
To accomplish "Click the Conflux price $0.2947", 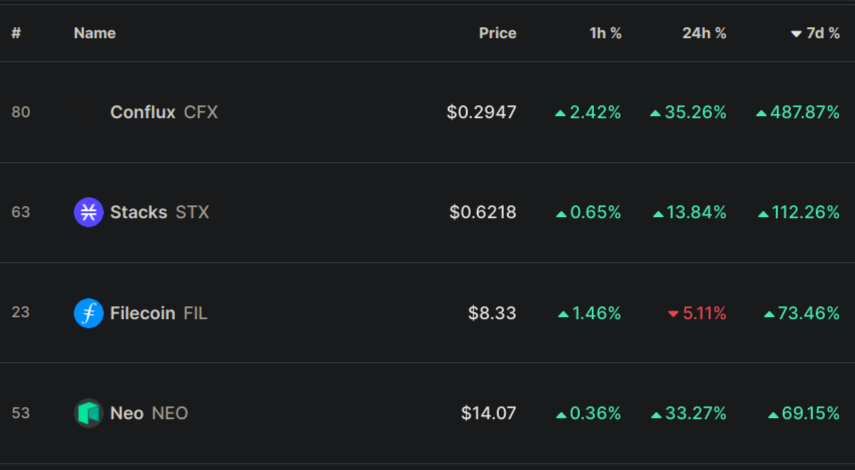I will click(481, 112).
